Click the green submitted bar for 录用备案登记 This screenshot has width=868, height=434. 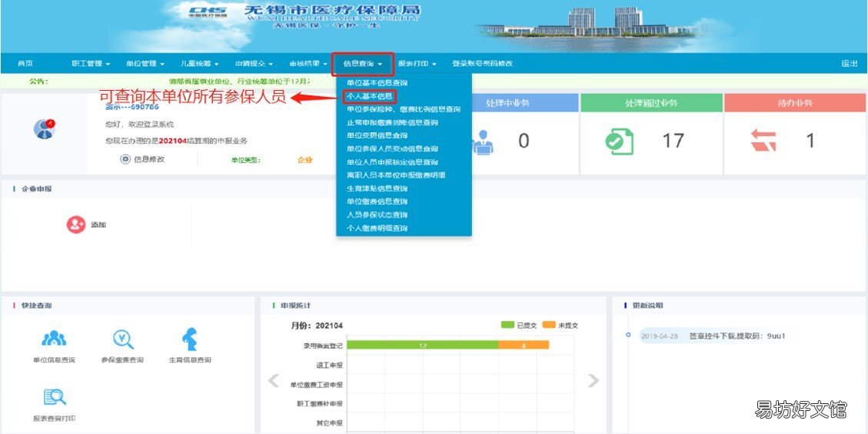pos(422,346)
